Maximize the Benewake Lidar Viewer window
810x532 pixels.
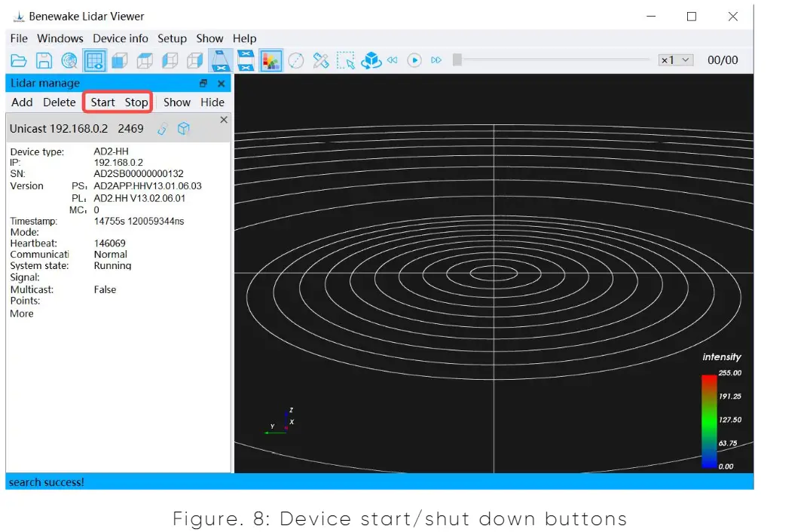[692, 17]
